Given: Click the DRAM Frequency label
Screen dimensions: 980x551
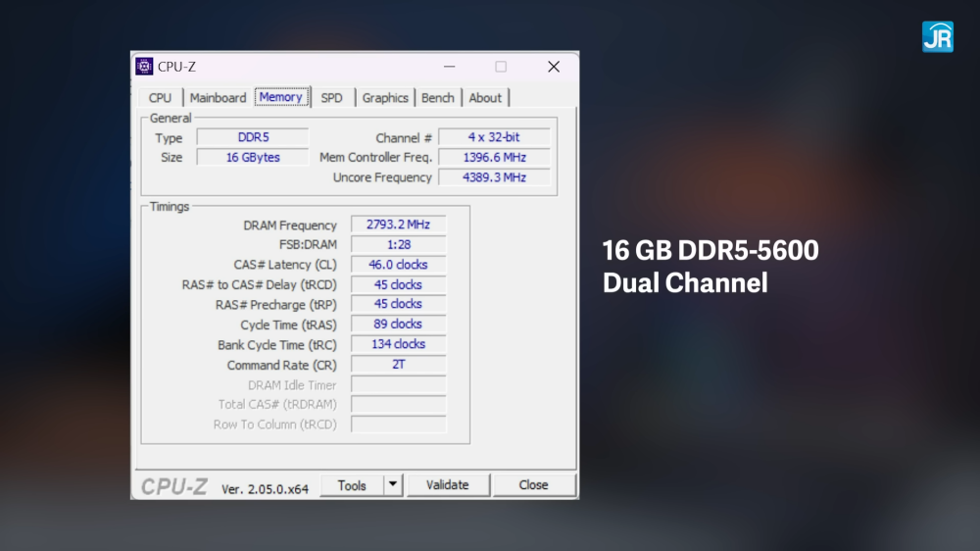Looking at the screenshot, I should point(290,225).
